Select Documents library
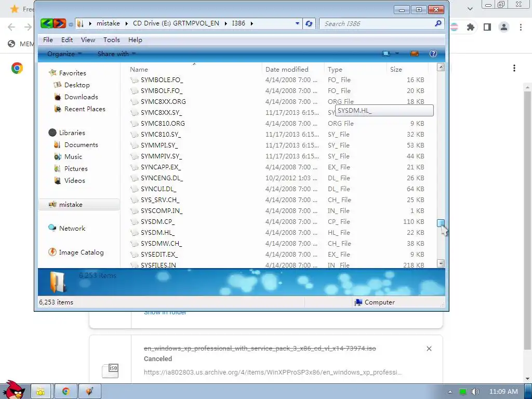The height and width of the screenshot is (399, 532). pos(81,144)
